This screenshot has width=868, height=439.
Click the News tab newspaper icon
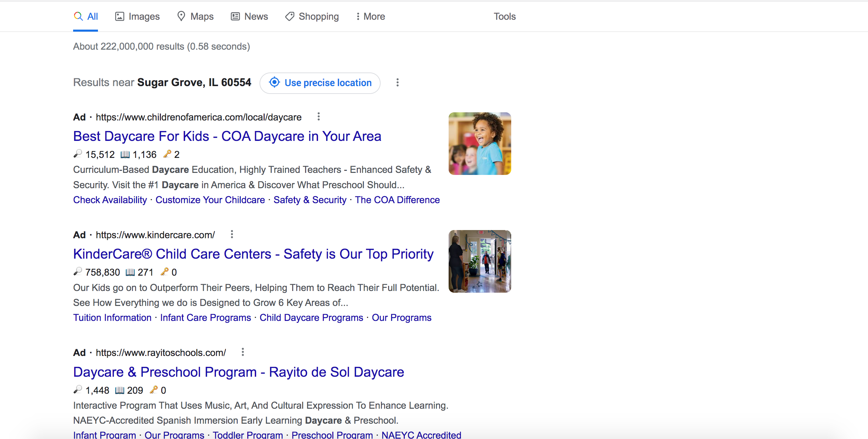[x=235, y=16]
